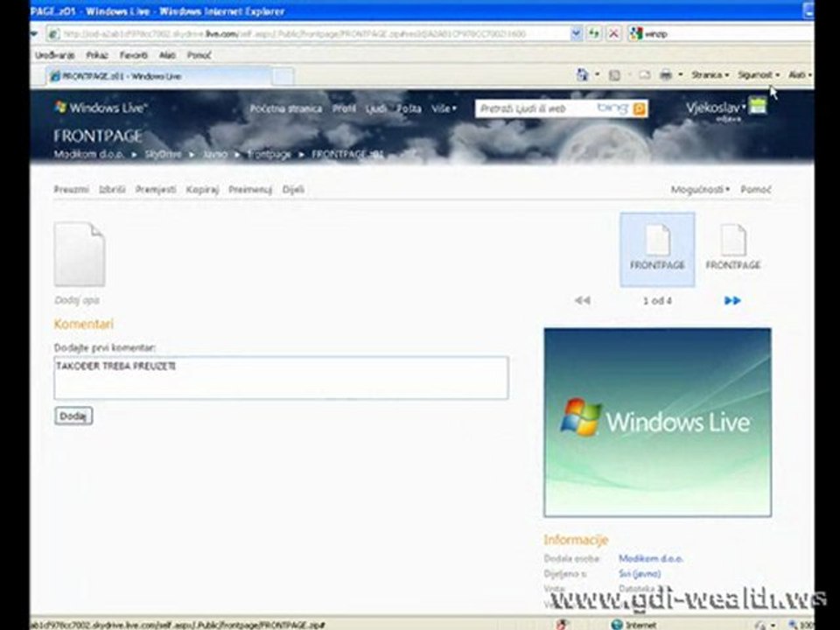The height and width of the screenshot is (630, 840).
Task: Expand the Više navigation dropdown
Action: pos(444,108)
